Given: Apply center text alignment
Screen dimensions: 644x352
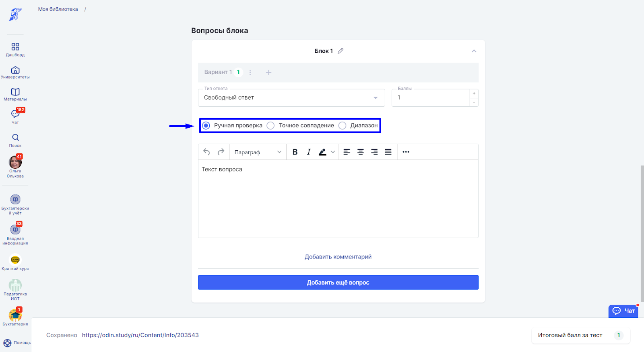Looking at the screenshot, I should [x=361, y=152].
